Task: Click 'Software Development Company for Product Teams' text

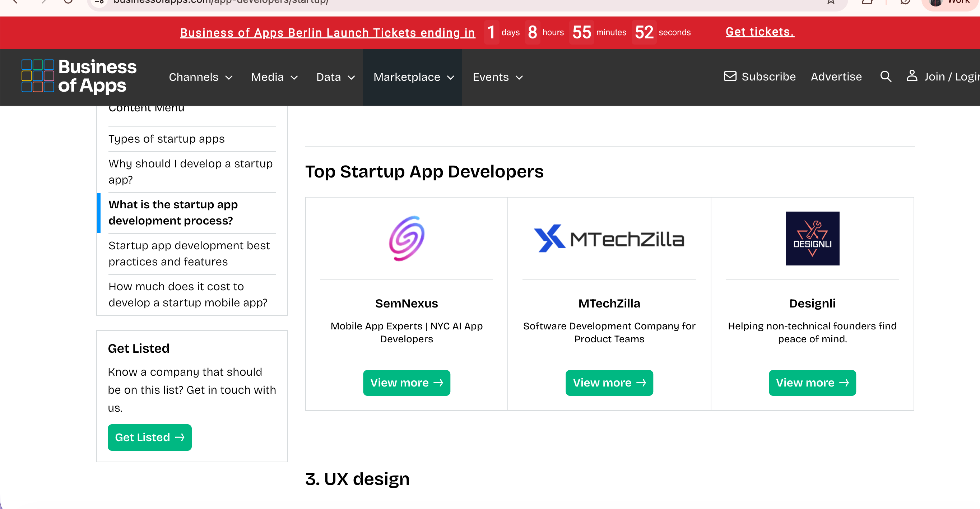Action: point(609,333)
